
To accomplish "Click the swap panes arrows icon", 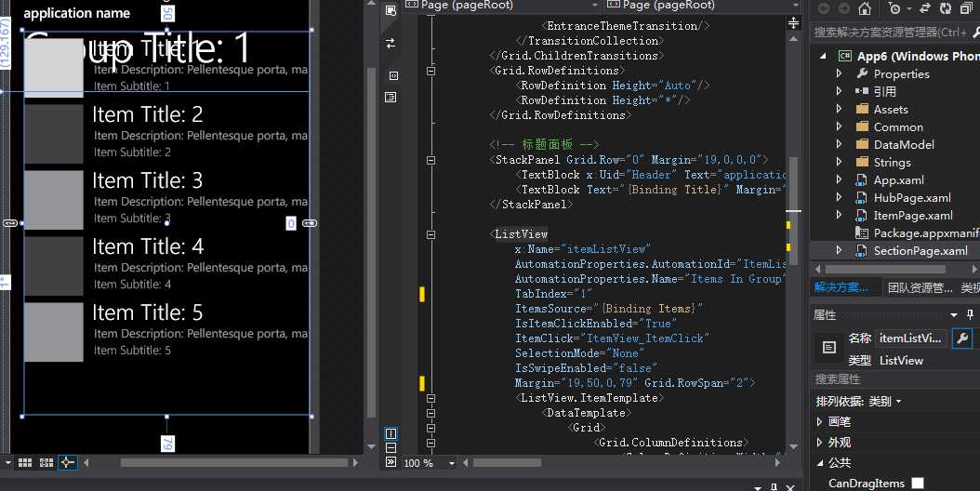I will [391, 43].
